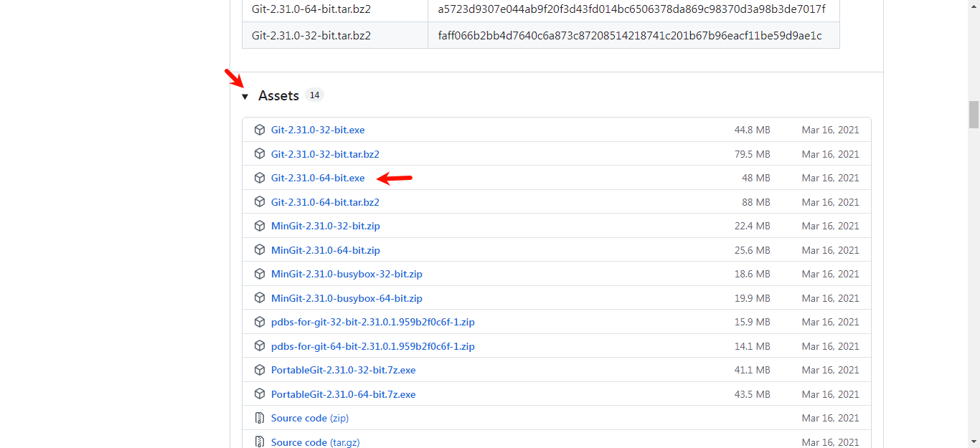Viewport: 980px width, 448px height.
Task: Click package icon beside MinGit busybox-64-bit zip
Action: click(260, 298)
